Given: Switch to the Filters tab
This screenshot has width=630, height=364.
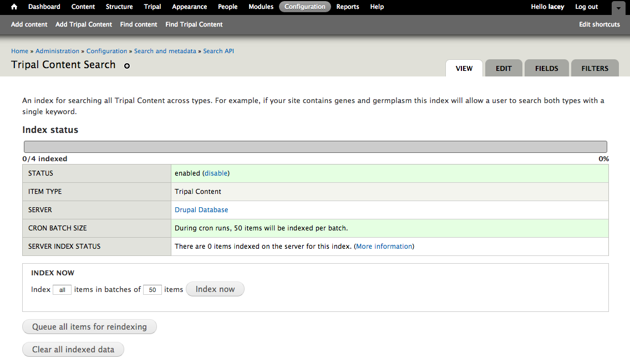Looking at the screenshot, I should pos(595,68).
